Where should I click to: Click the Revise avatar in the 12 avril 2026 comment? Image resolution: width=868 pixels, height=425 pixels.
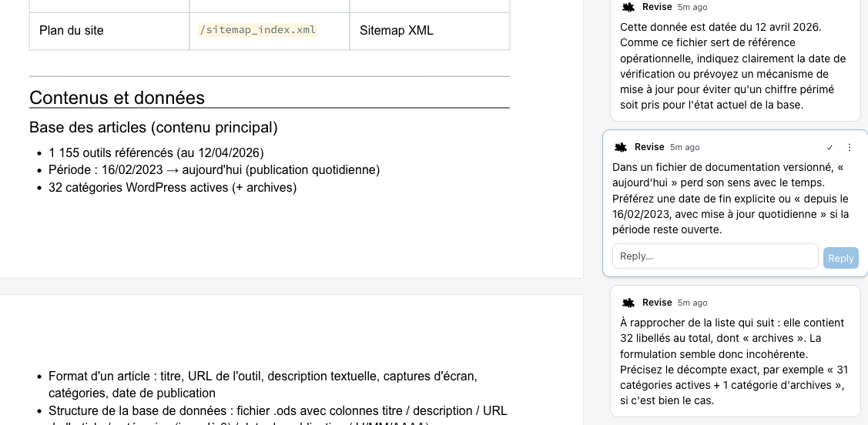point(628,7)
